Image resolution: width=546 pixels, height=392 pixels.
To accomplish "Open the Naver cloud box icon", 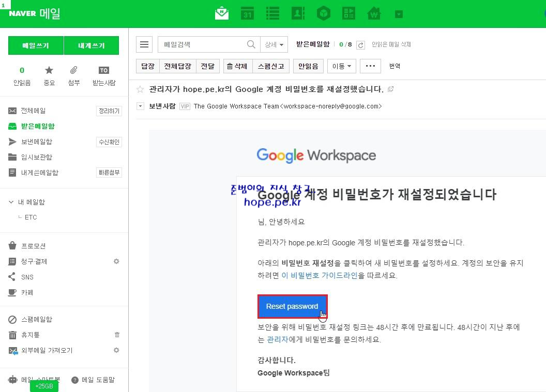I will pos(324,13).
